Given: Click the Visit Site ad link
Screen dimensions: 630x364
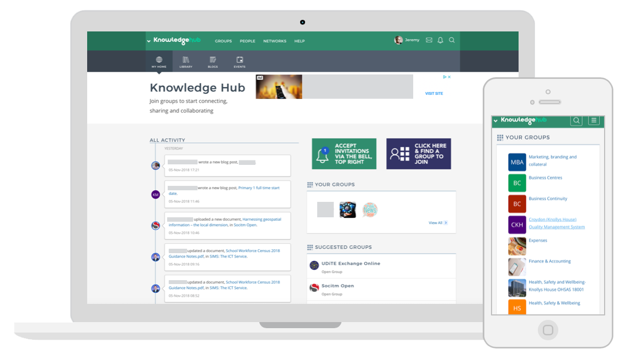Looking at the screenshot, I should [434, 94].
